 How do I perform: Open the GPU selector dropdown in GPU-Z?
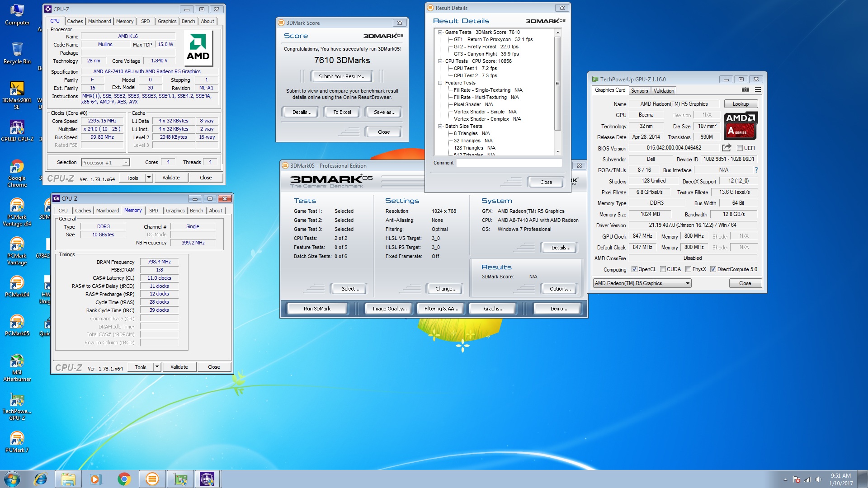642,283
